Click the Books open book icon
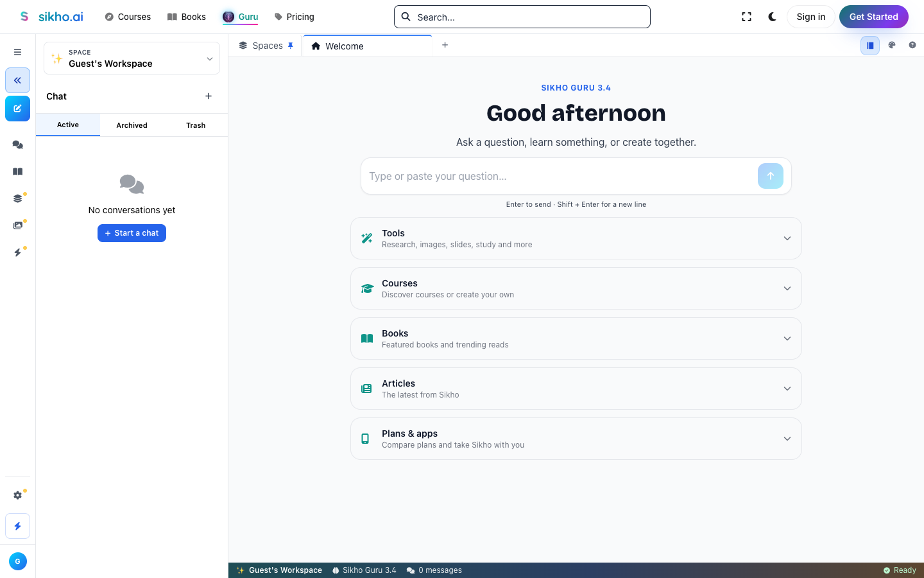The image size is (924, 578). [x=367, y=338]
